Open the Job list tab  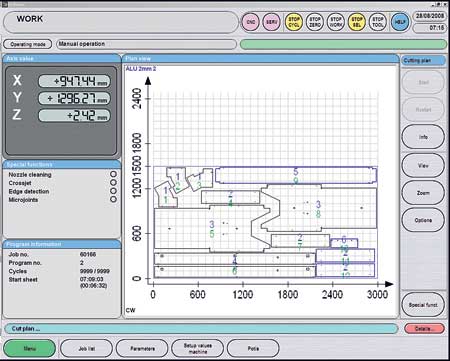pyautogui.click(x=86, y=349)
